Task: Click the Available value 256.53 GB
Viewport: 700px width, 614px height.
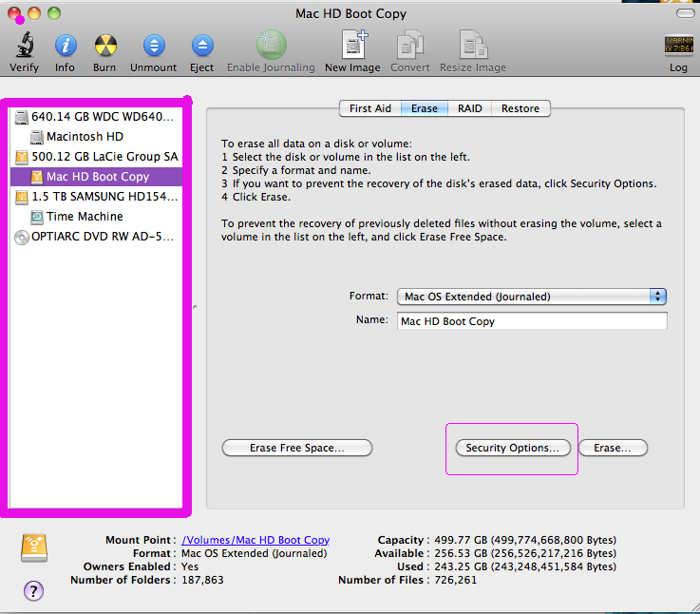Action: pos(525,553)
